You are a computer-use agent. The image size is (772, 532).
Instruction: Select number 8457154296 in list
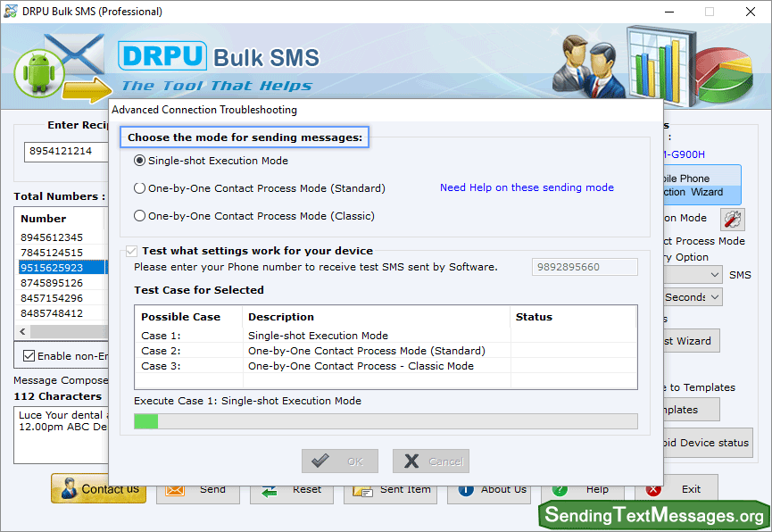pyautogui.click(x=62, y=298)
